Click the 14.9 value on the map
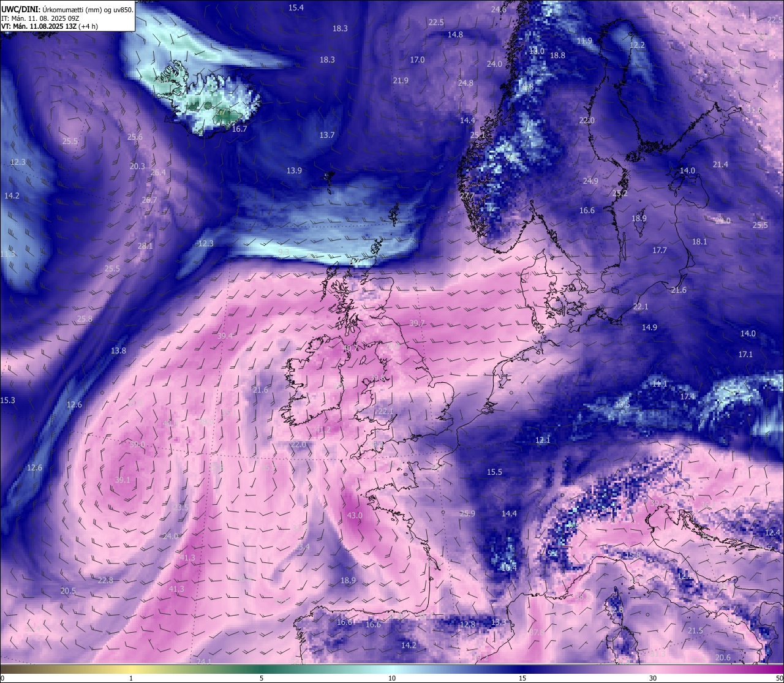The image size is (784, 683). (649, 327)
